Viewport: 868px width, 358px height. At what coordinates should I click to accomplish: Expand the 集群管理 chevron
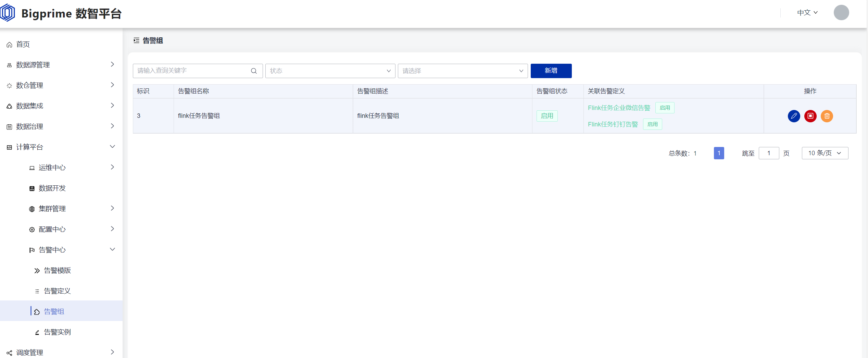112,208
